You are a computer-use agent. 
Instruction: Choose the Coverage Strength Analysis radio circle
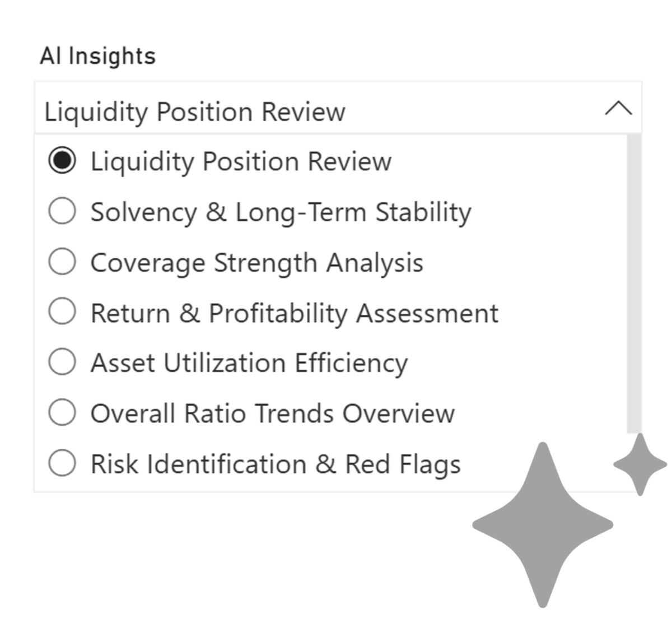click(x=62, y=262)
